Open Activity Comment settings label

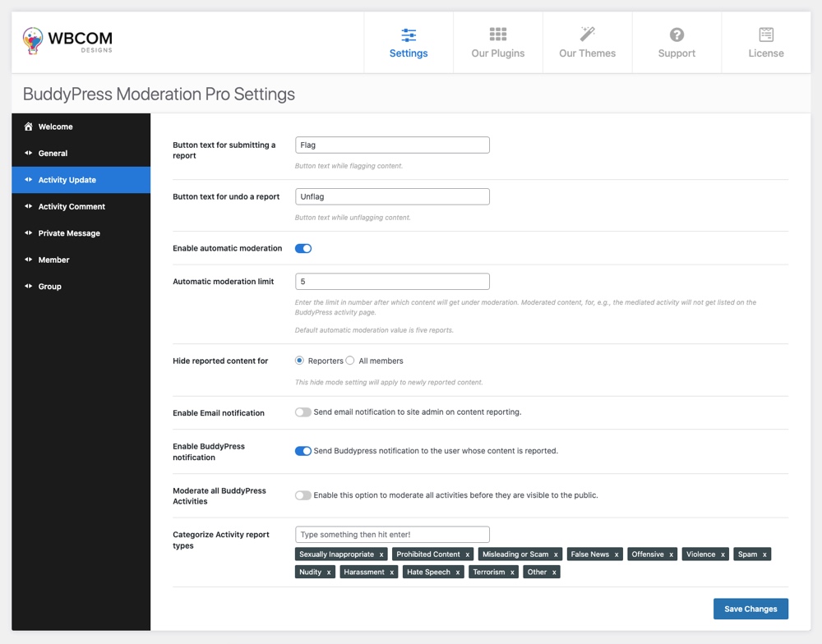pyautogui.click(x=72, y=206)
